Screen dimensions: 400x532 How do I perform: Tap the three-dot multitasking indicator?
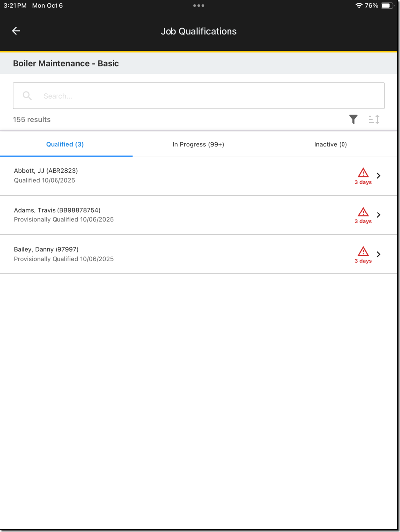click(x=199, y=6)
